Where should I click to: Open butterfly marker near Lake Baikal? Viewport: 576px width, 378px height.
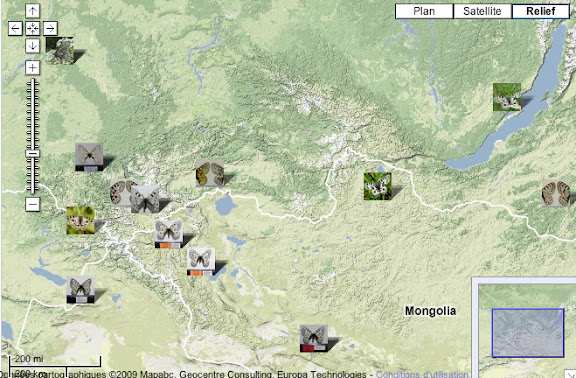point(507,97)
